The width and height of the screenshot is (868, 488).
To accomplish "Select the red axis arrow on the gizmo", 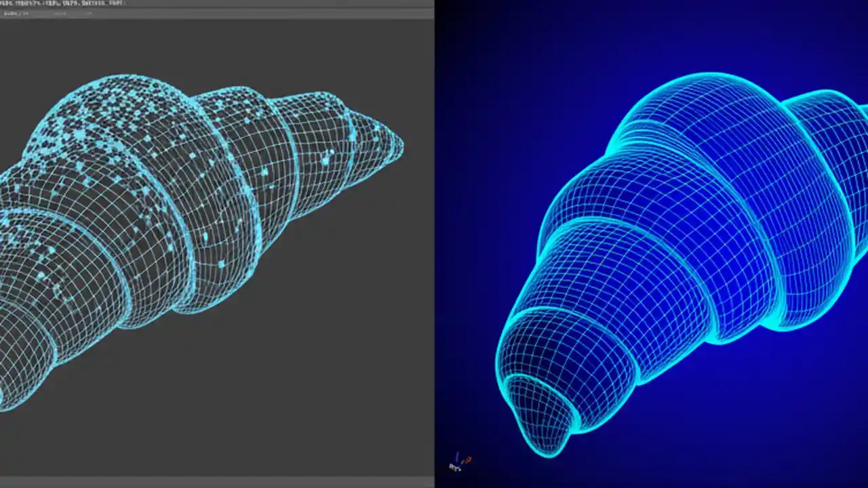I will click(x=467, y=460).
